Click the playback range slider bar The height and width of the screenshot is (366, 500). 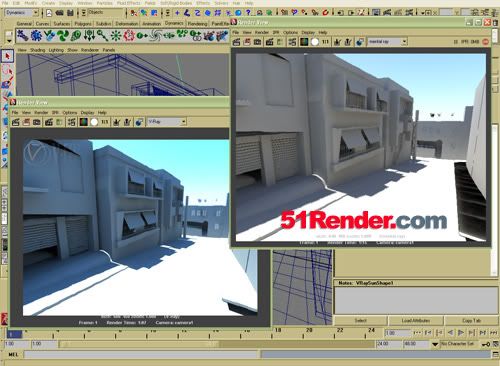[x=217, y=344]
